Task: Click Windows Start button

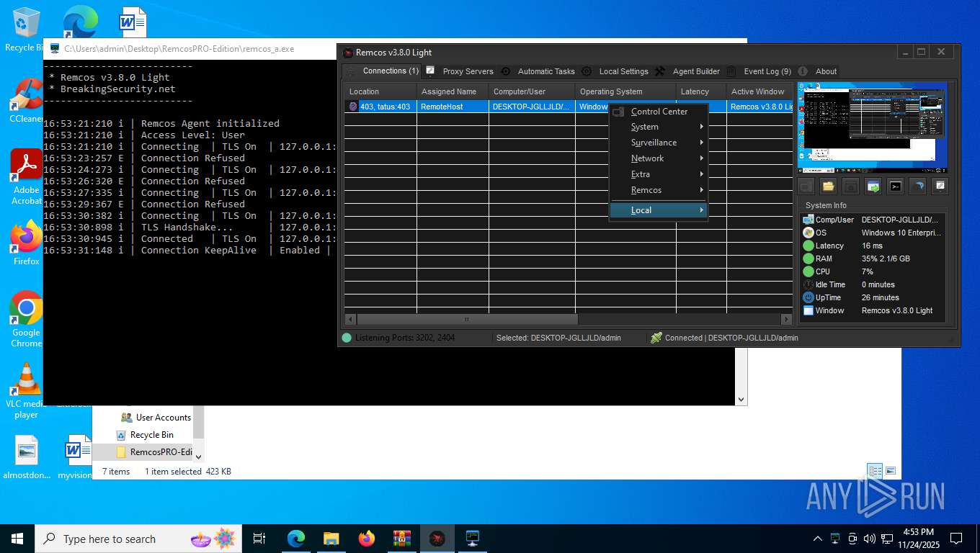Action: 17,539
